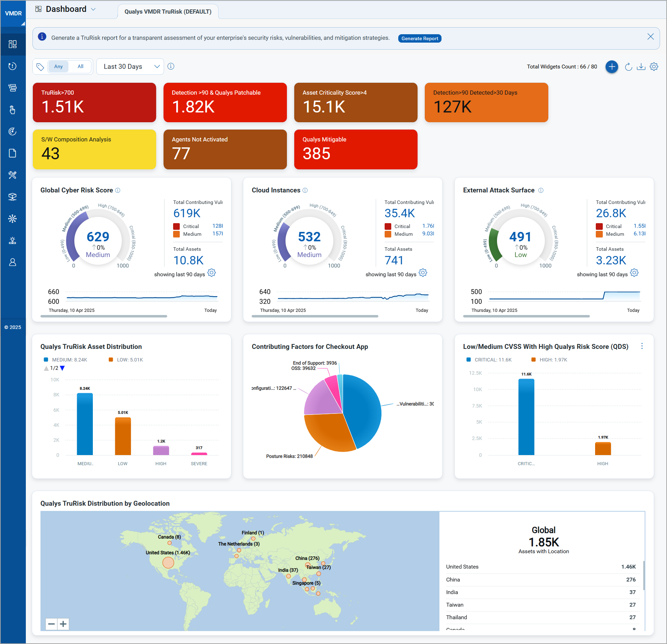Viewport: 667px width, 644px height.
Task: Dismiss the TruRisk report banner
Action: 651,37
